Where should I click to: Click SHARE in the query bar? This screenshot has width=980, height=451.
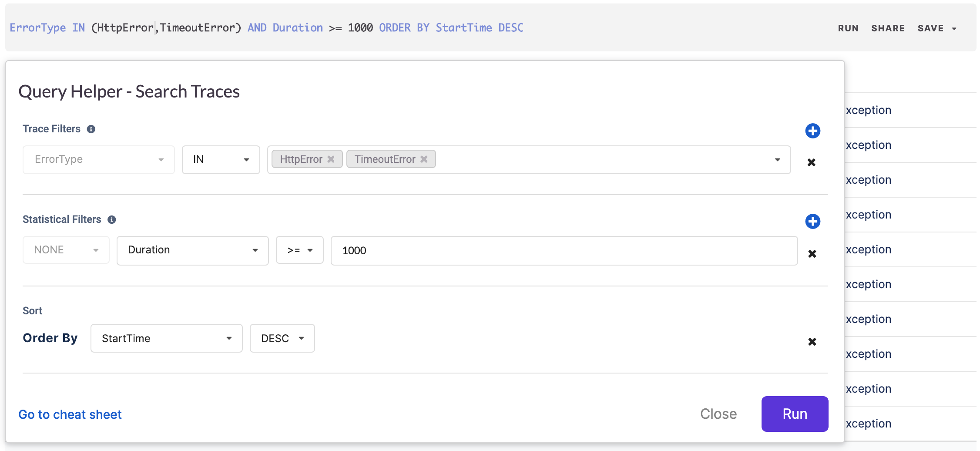888,28
